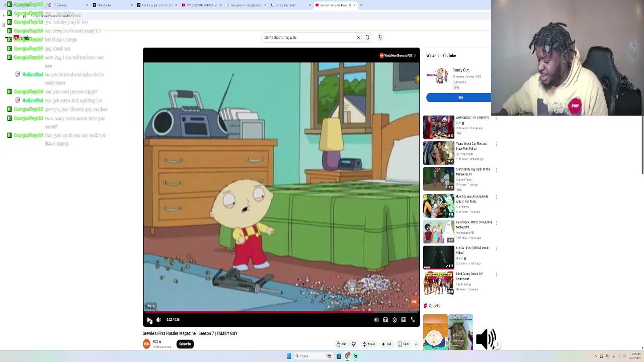
Task: Open the Family Guy show card thumbnail
Action: [x=438, y=76]
